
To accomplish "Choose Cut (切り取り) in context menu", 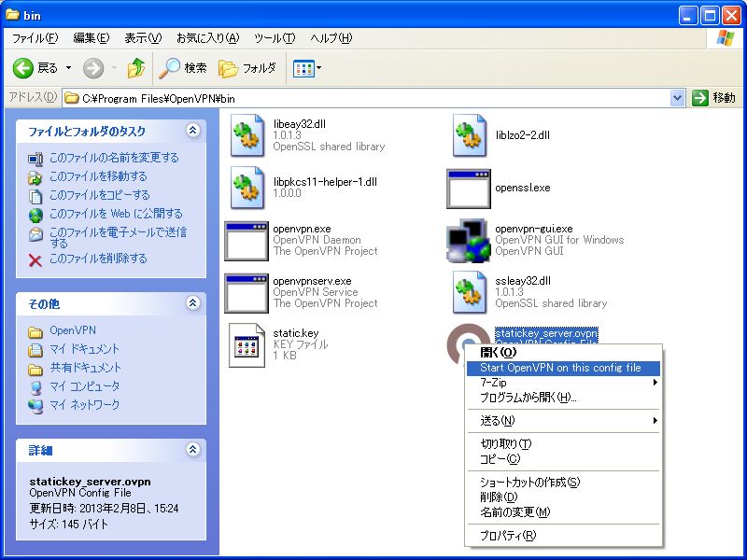I will (564, 444).
